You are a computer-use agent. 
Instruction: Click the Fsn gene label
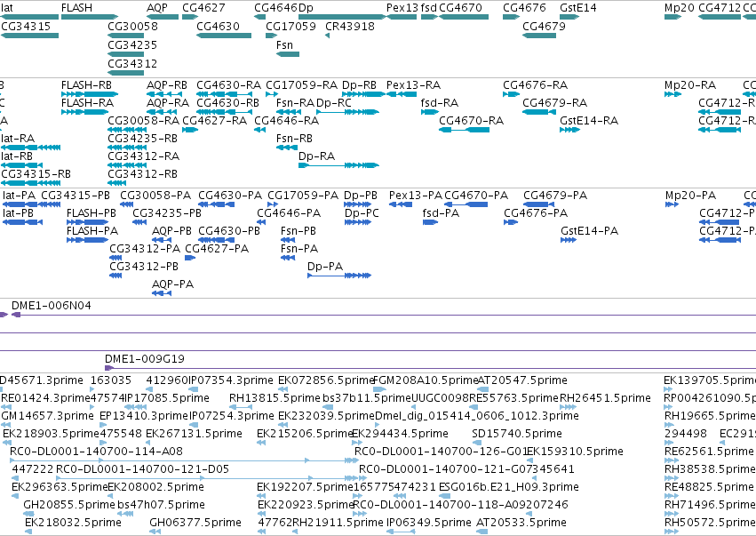point(284,44)
